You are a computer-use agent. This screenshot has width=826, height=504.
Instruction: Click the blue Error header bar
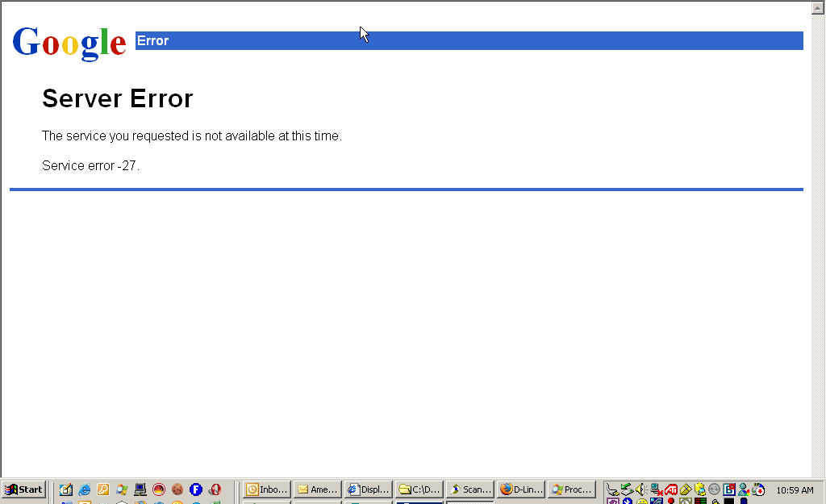(469, 40)
